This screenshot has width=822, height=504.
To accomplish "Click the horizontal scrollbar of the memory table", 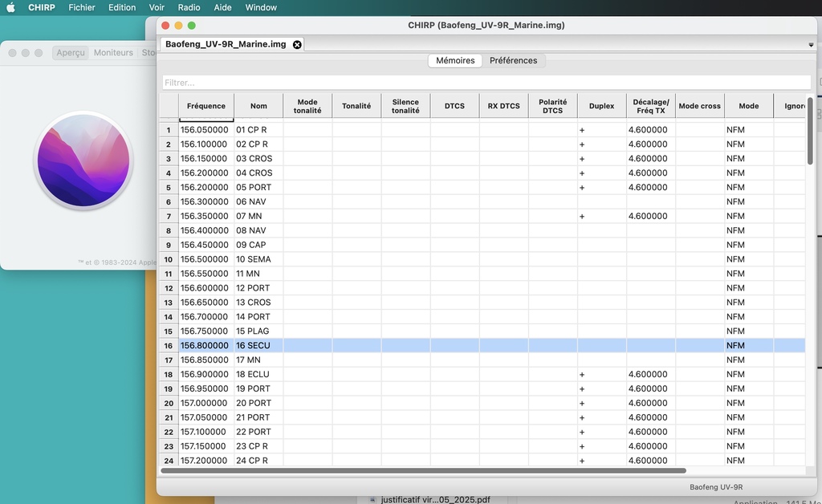I will coord(424,470).
